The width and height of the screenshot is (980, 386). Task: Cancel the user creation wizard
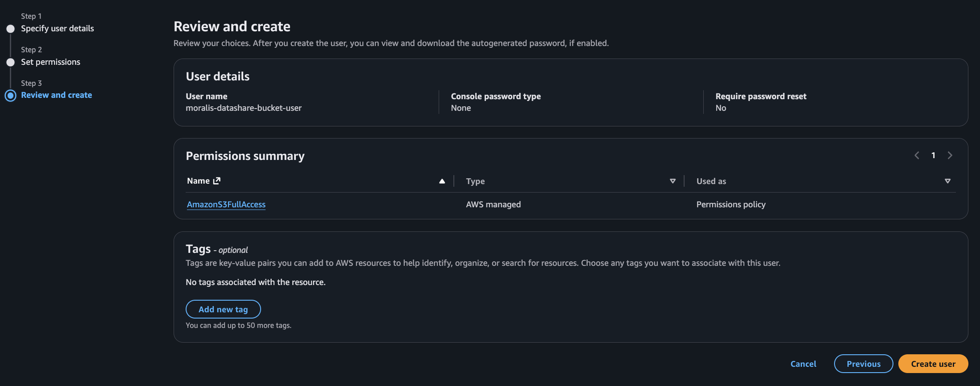click(803, 364)
